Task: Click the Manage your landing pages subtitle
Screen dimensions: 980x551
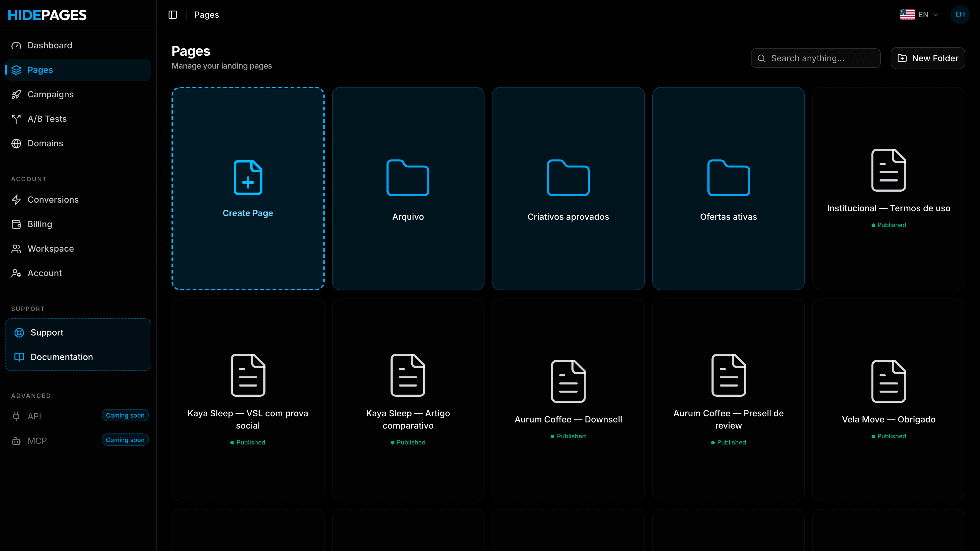Action: tap(221, 66)
